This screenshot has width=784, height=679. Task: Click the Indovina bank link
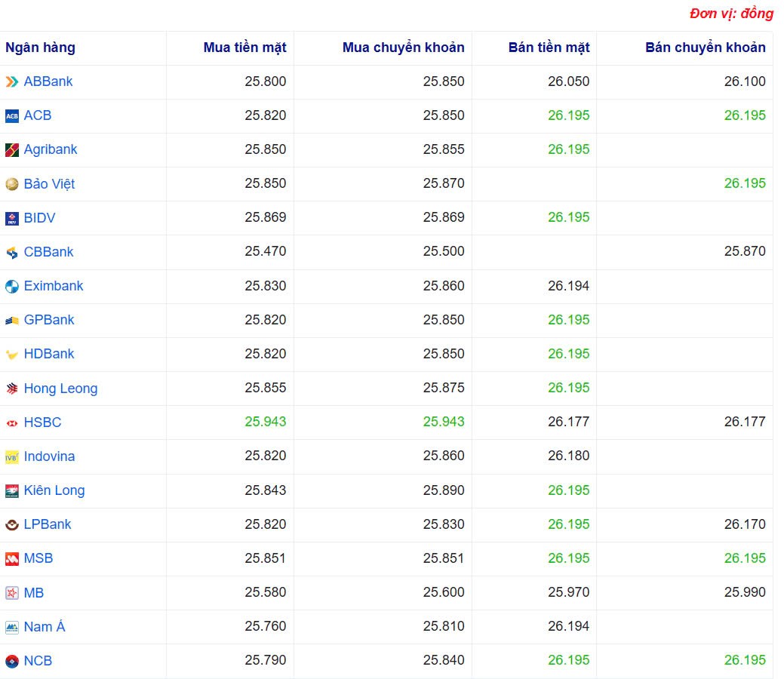click(49, 456)
